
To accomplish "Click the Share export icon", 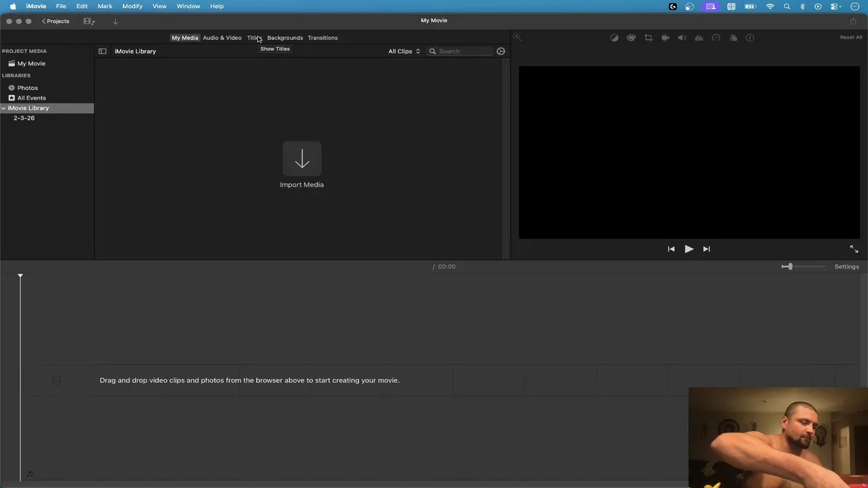I will point(853,21).
